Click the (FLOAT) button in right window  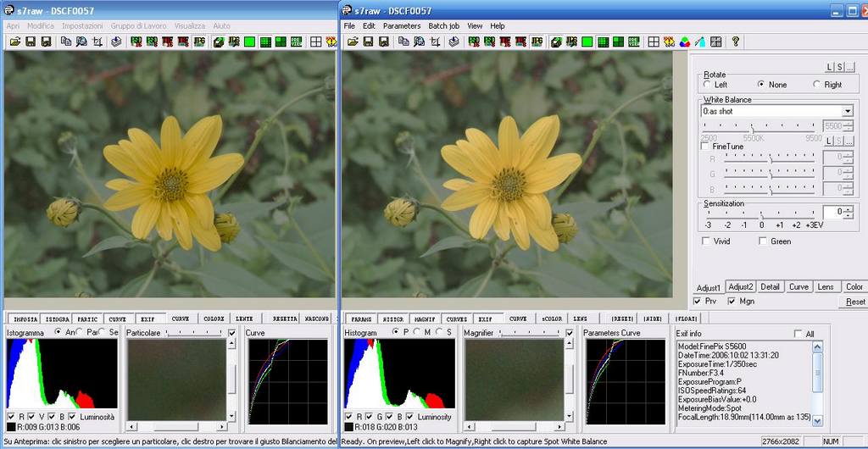click(x=686, y=319)
